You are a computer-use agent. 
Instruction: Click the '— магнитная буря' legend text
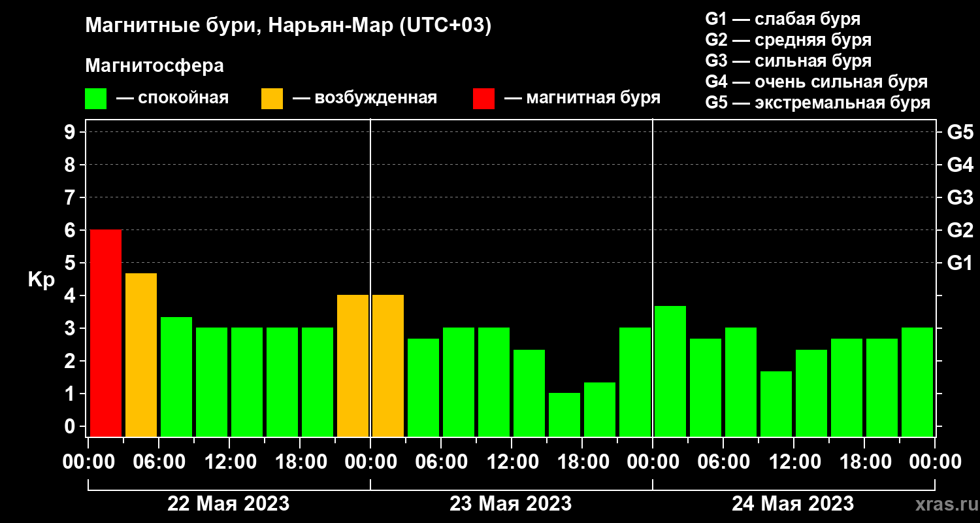tap(583, 98)
